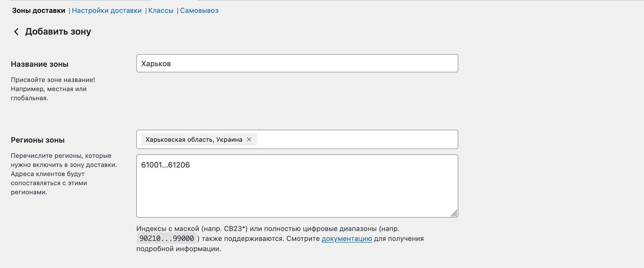The width and height of the screenshot is (644, 268).
Task: Click the Индексы с маской help text
Action: [268, 229]
